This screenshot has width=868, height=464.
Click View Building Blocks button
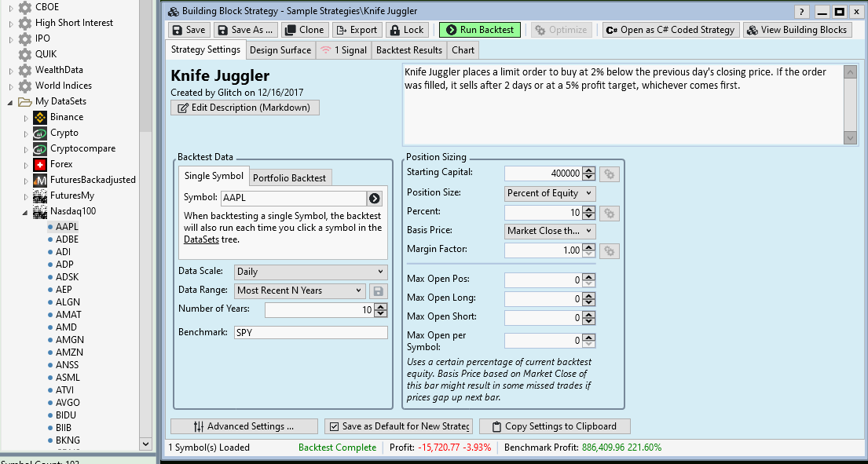coord(797,30)
